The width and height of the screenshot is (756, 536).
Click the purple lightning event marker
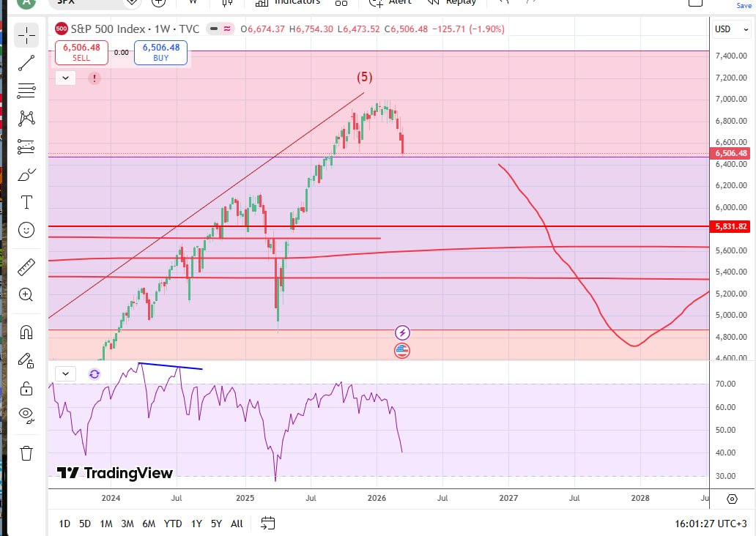[x=402, y=332]
